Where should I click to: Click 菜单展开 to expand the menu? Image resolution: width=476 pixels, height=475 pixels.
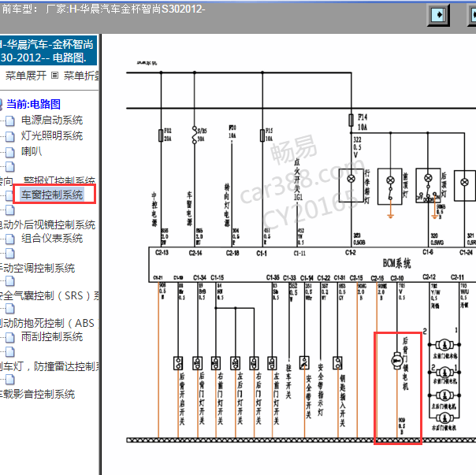tap(25, 76)
